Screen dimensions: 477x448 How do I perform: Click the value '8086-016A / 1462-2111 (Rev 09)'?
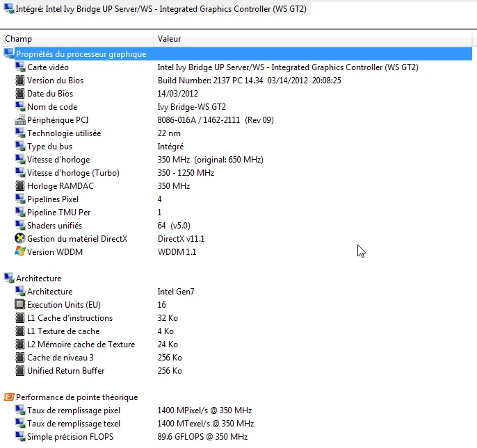tap(216, 120)
